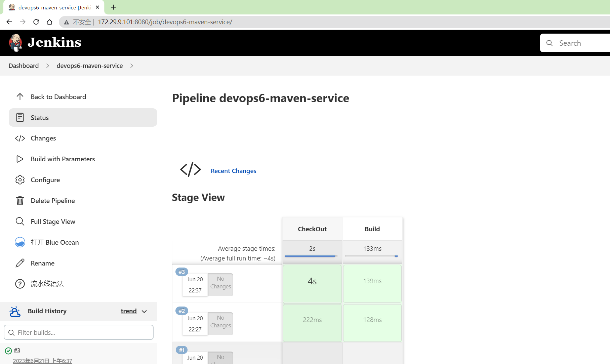Image resolution: width=610 pixels, height=364 pixels.
Task: Open Back to Dashboard
Action: click(58, 97)
